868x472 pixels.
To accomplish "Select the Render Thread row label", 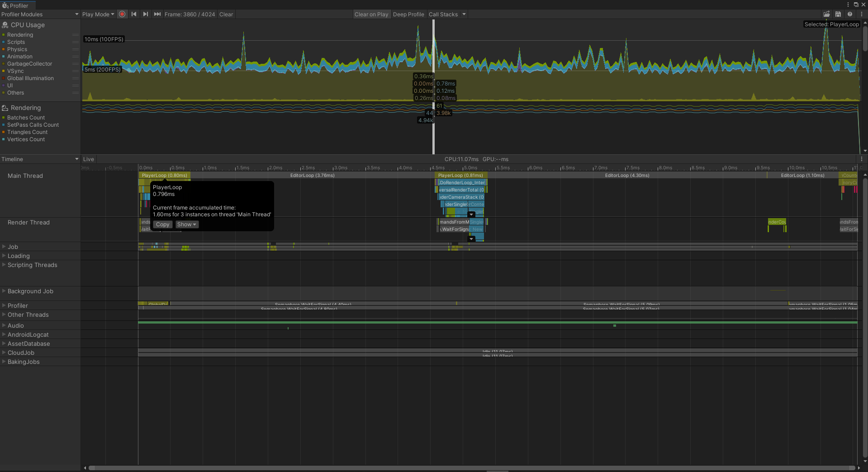I will click(28, 222).
